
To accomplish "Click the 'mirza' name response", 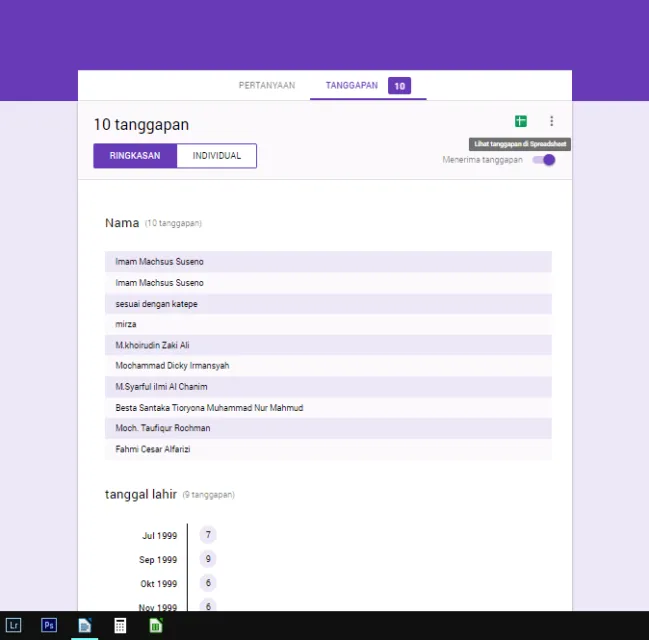I will [x=328, y=324].
